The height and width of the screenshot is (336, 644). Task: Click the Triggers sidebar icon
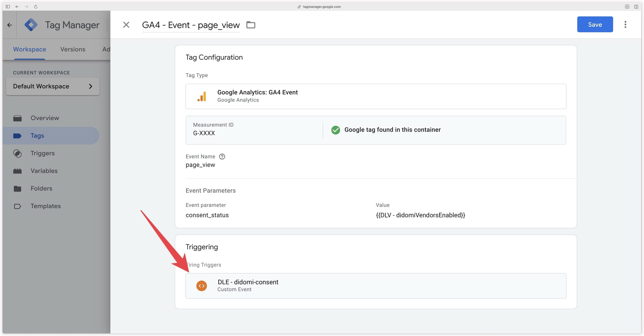pyautogui.click(x=17, y=153)
